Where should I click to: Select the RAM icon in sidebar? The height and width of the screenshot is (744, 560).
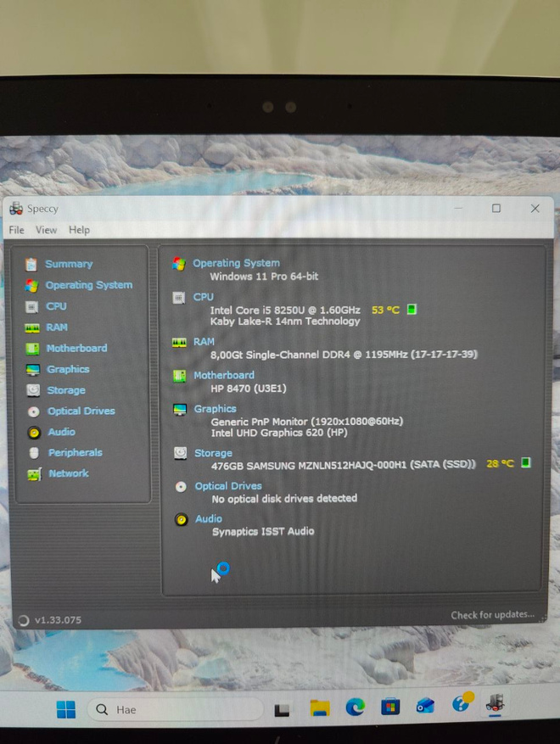31,327
